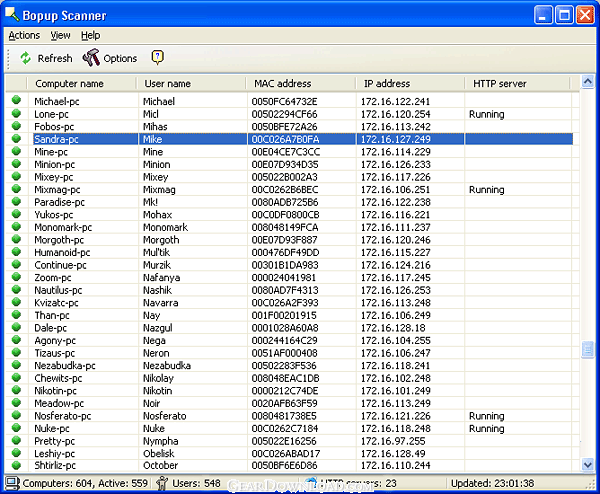Sort by MAC address column header
600x494 pixels.
point(301,83)
